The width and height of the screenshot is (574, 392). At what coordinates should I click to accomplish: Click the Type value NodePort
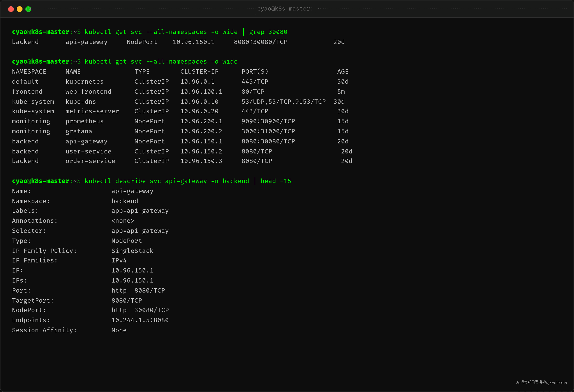pos(127,241)
